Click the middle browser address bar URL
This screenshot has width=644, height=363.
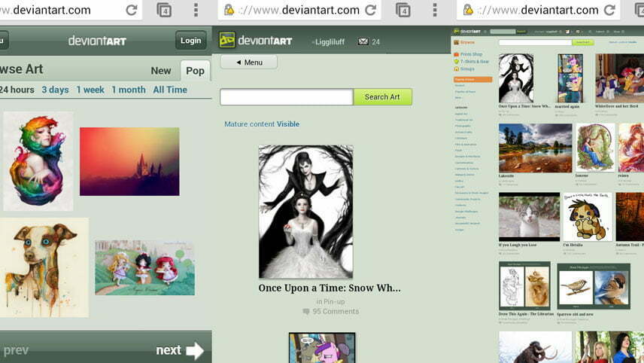pyautogui.click(x=299, y=10)
